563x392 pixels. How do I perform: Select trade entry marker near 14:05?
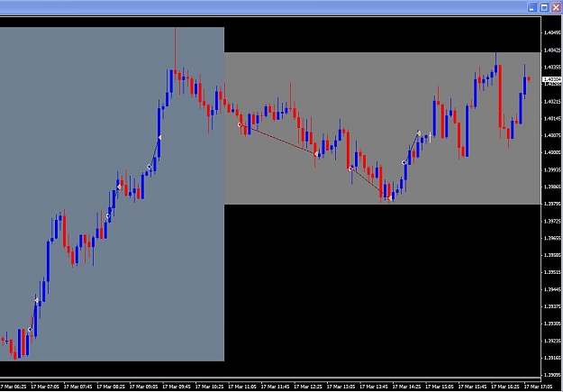point(404,163)
